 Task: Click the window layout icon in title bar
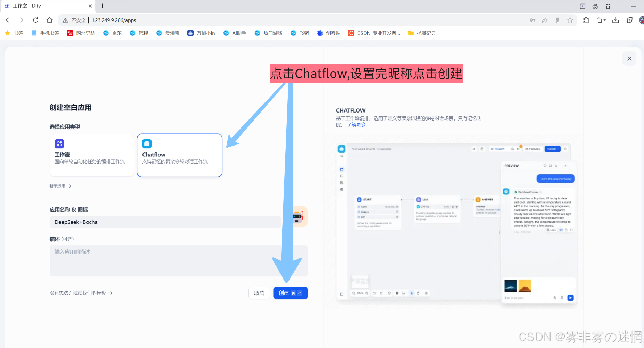(x=582, y=6)
